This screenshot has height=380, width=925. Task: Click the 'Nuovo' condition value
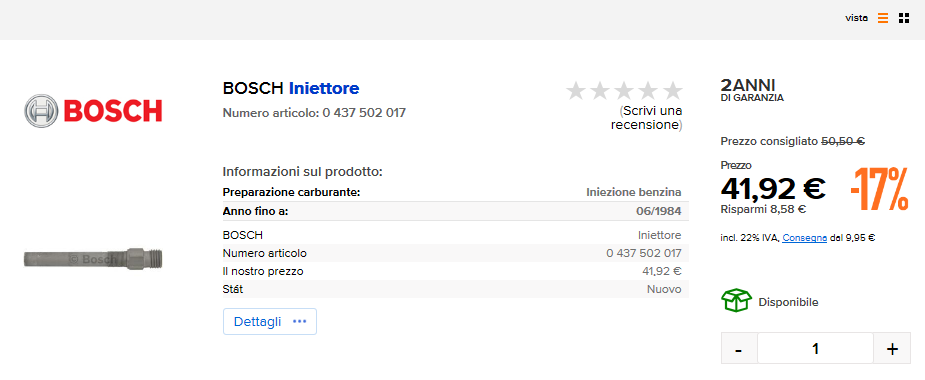click(664, 289)
